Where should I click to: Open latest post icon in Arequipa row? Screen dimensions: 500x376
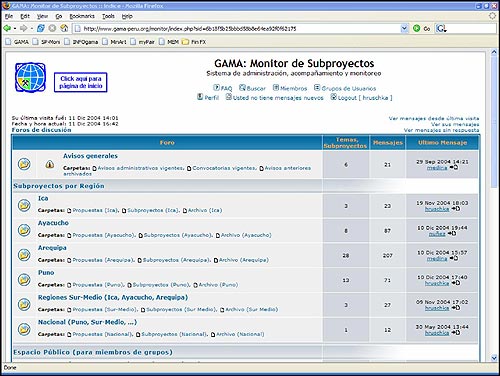click(x=454, y=258)
